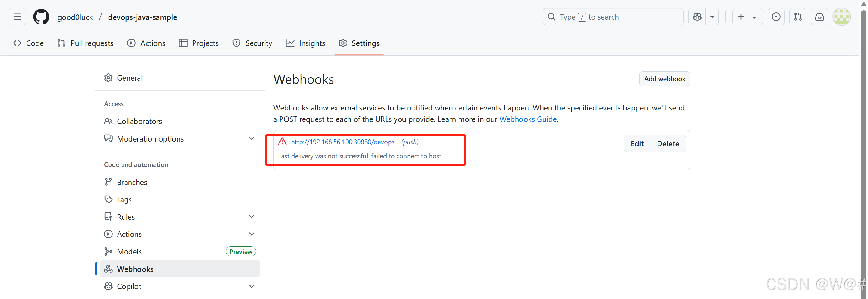The image size is (868, 299).
Task: Open the hamburger navigation menu
Action: click(17, 17)
